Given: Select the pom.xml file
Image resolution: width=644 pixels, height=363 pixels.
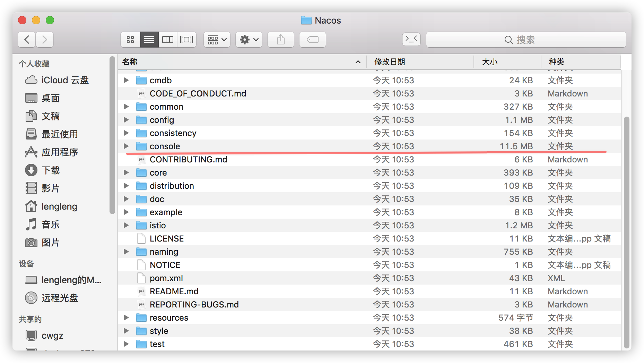Looking at the screenshot, I should click(369, 278).
